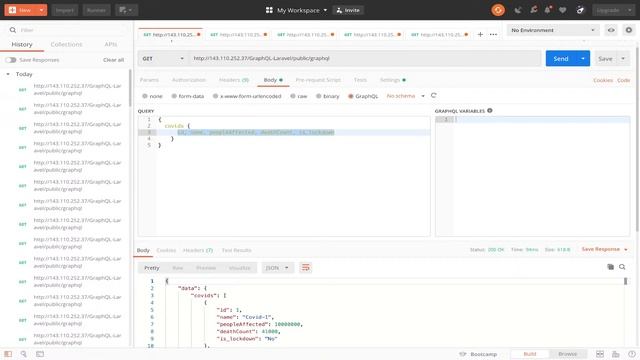This screenshot has width=640, height=360.
Task: Click the Save button
Action: tap(605, 59)
